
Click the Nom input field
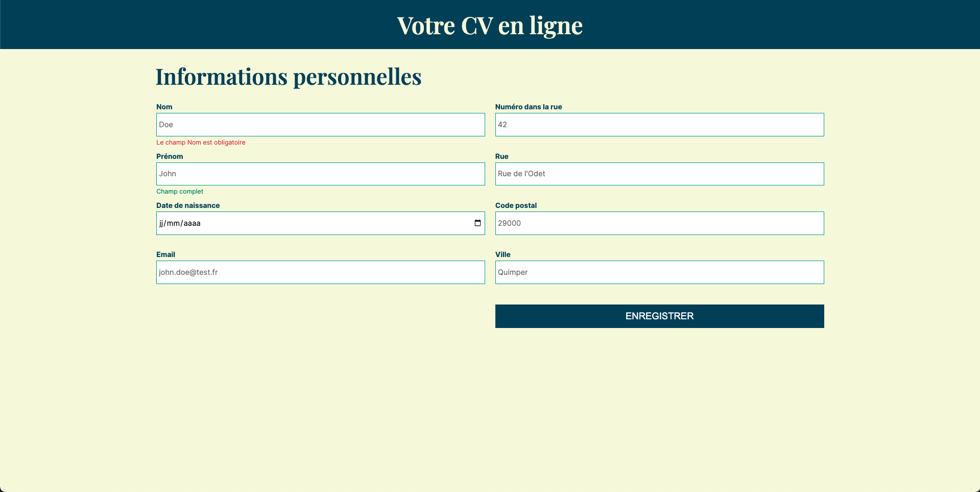320,125
